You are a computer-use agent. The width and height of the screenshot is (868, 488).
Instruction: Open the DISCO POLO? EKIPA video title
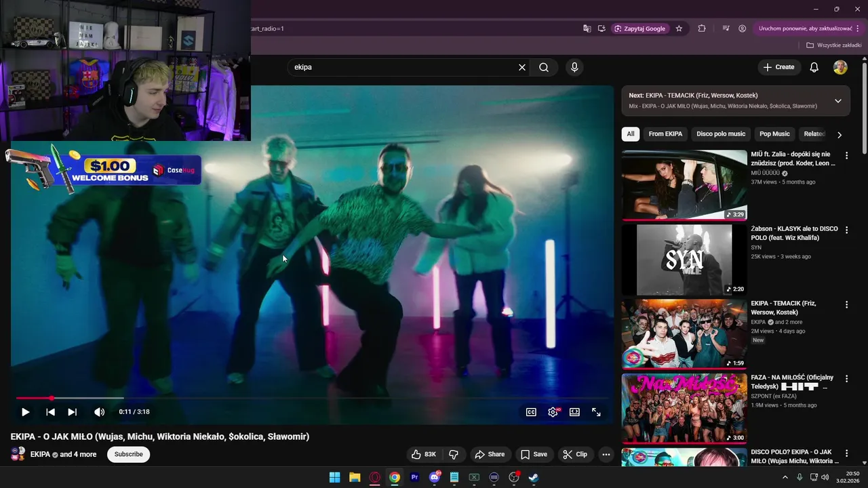794,456
